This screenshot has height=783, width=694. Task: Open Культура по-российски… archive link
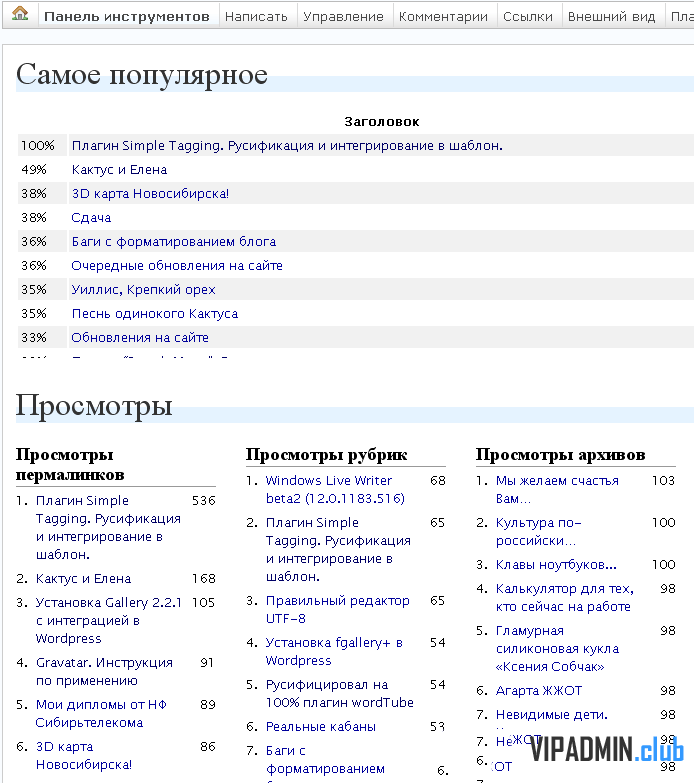(538, 531)
